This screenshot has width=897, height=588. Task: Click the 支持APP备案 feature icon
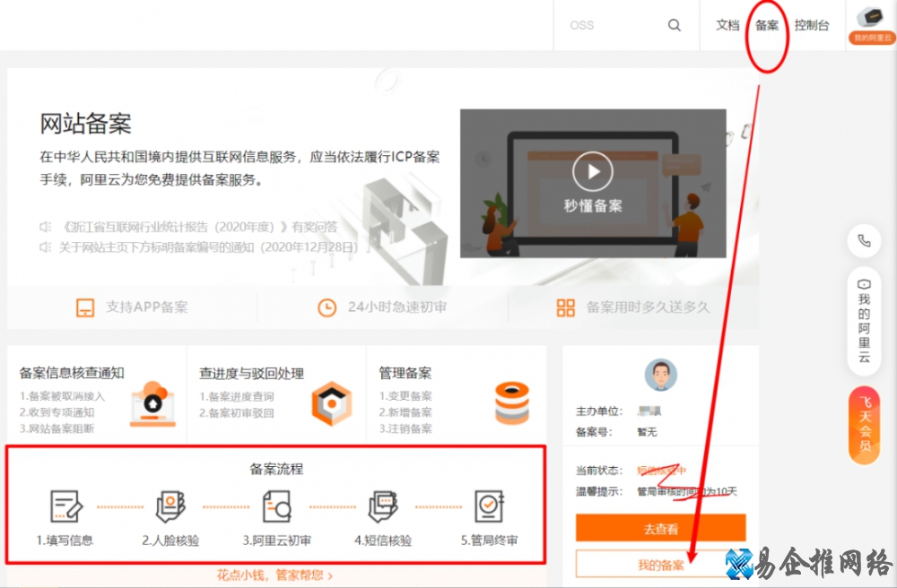coord(85,307)
